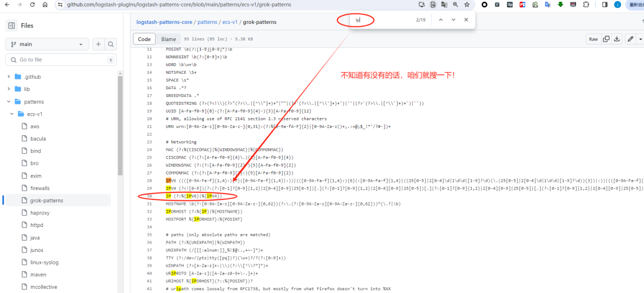Viewport: 644px width, 293px height.
Task: Open the exim file
Action: click(x=36, y=176)
